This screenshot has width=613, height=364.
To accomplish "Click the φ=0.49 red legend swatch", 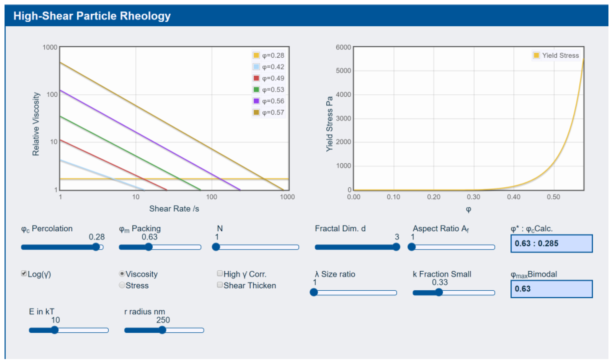I will coord(256,78).
